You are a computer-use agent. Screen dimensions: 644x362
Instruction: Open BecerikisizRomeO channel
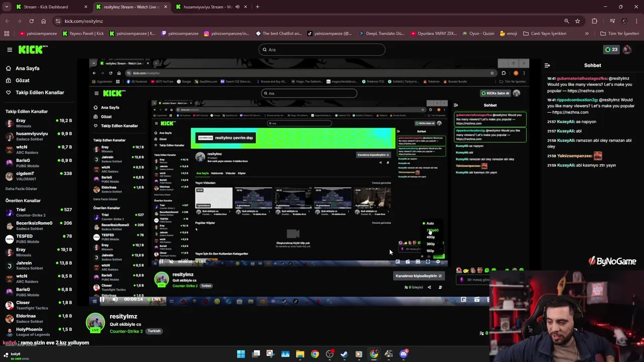(x=39, y=226)
